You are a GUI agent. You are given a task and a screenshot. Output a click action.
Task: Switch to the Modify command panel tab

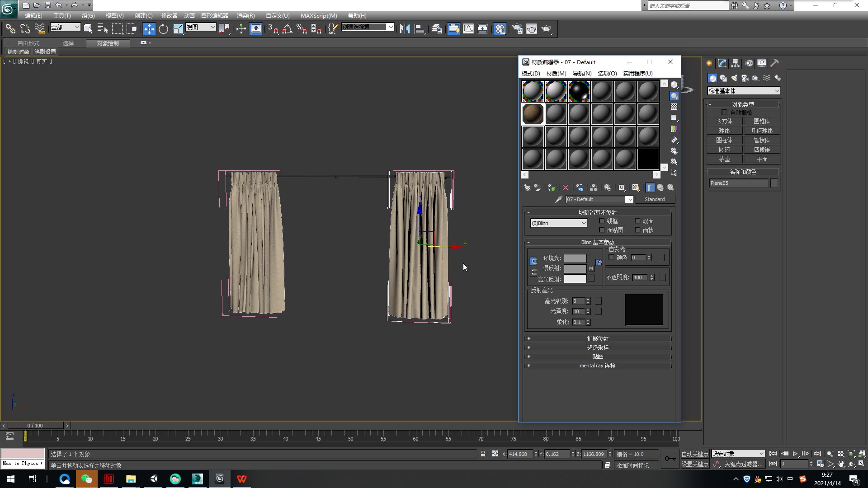click(x=722, y=63)
